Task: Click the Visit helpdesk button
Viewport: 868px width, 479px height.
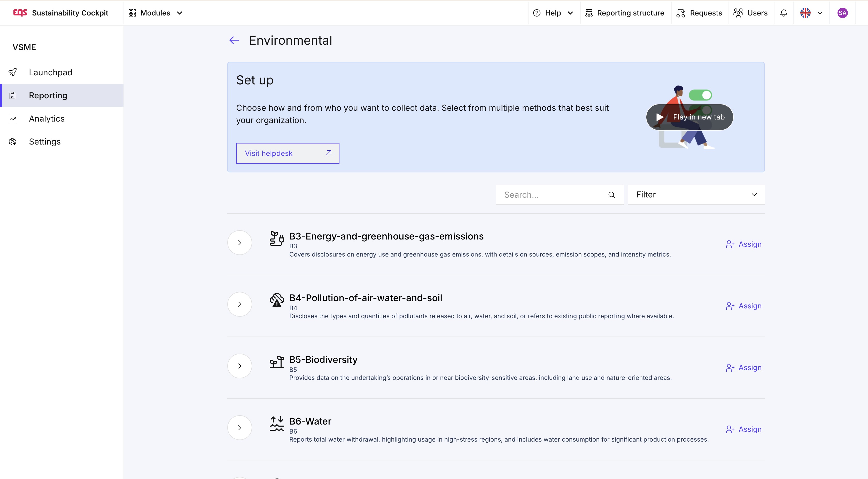Action: [x=288, y=153]
